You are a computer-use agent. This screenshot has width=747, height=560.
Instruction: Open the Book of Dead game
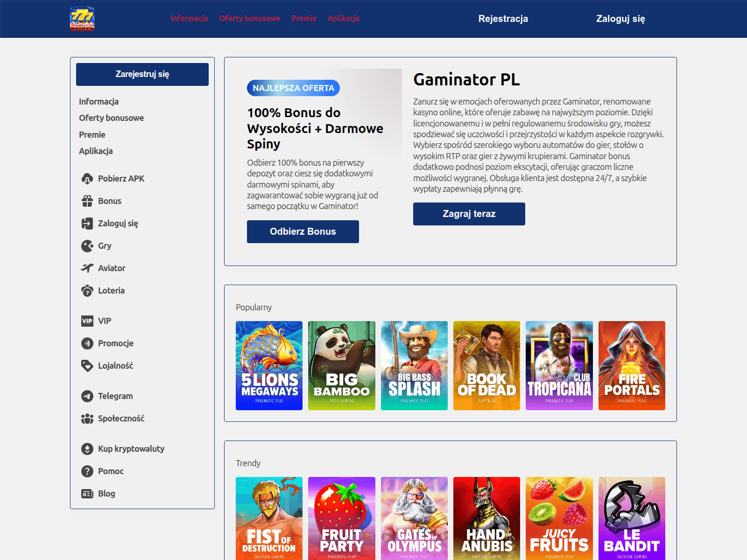coord(486,365)
